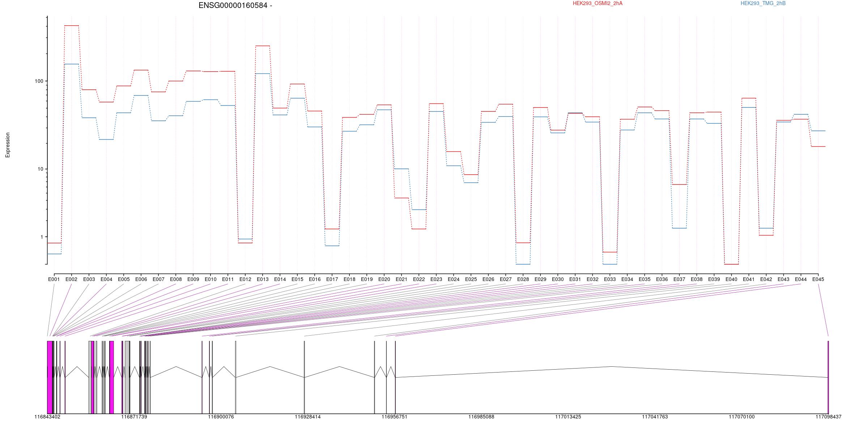Image resolution: width=868 pixels, height=434 pixels.
Task: Click genomic coordinate 116843402
Action: 47,417
